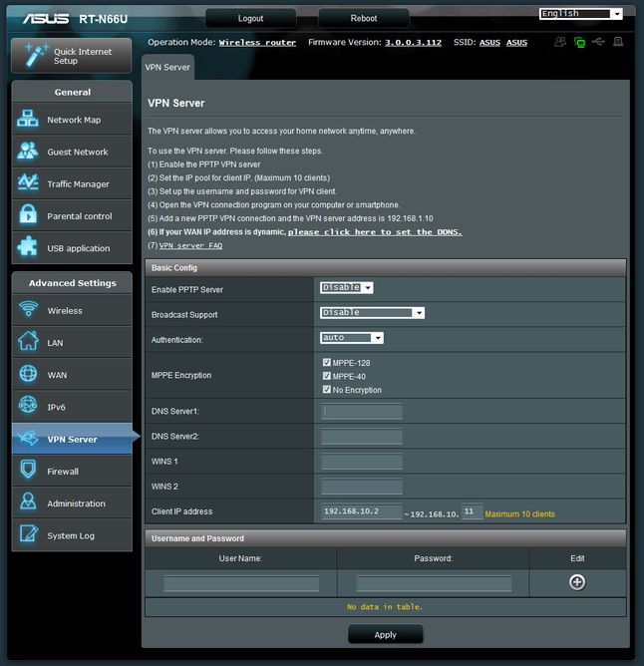Click the USB status icon

[x=598, y=42]
